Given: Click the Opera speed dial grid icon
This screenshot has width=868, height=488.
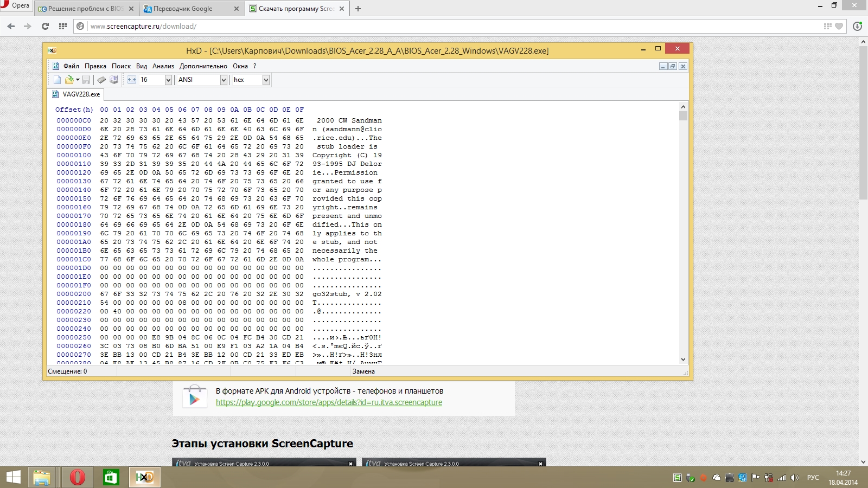Looking at the screenshot, I should coord(63,26).
